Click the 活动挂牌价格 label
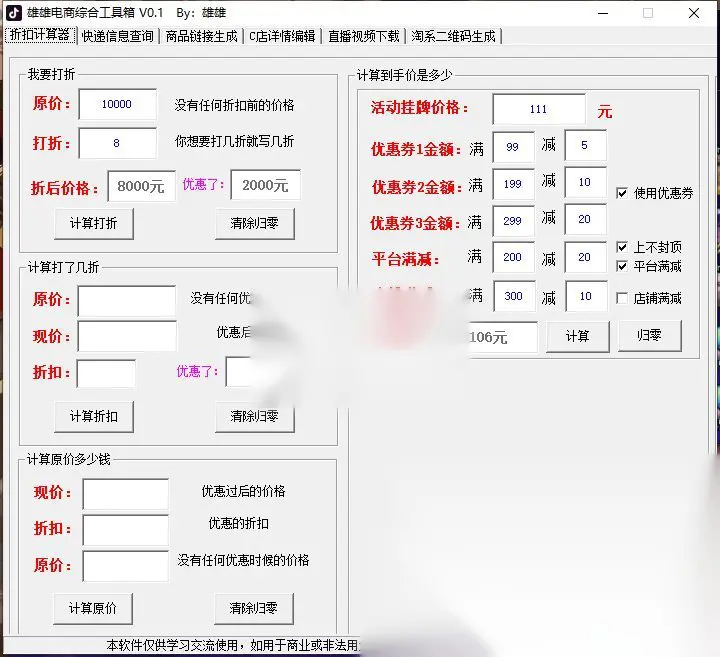 tap(419, 107)
